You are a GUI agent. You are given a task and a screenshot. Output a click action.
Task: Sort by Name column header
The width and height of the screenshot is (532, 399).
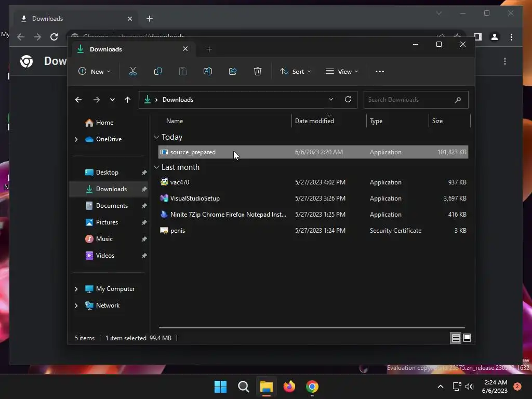[x=175, y=121]
